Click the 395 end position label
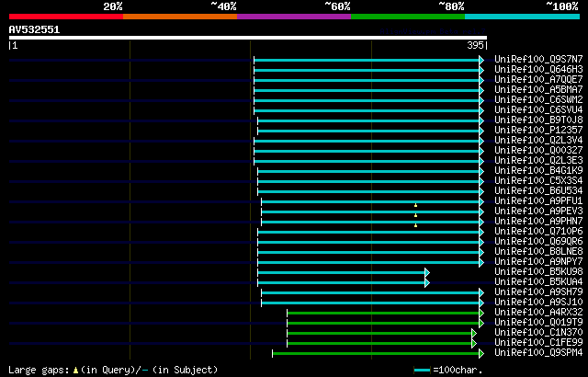The image size is (588, 377). pos(475,45)
